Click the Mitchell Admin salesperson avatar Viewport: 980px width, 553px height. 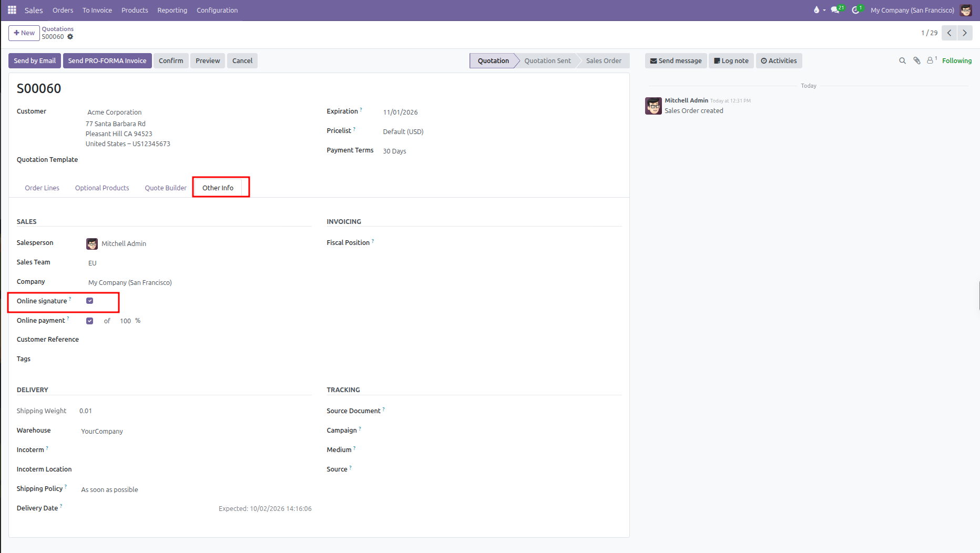(x=92, y=244)
